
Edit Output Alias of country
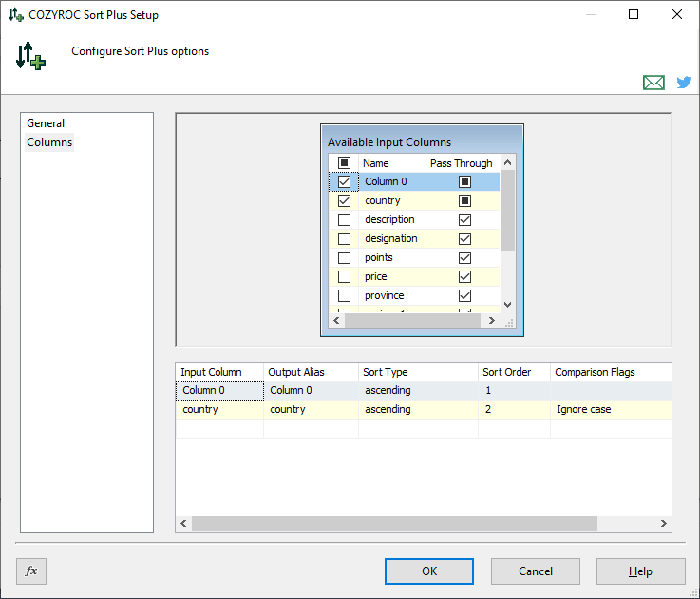pyautogui.click(x=311, y=410)
